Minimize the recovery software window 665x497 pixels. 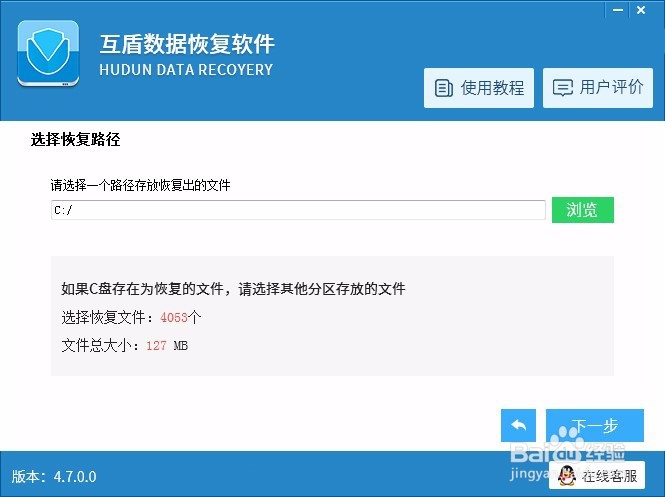click(618, 10)
